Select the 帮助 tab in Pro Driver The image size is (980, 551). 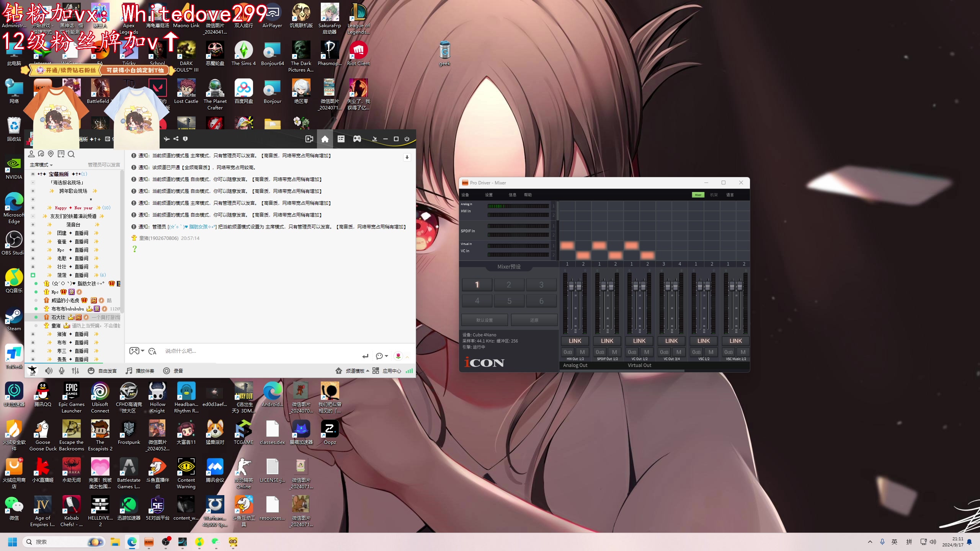(528, 194)
